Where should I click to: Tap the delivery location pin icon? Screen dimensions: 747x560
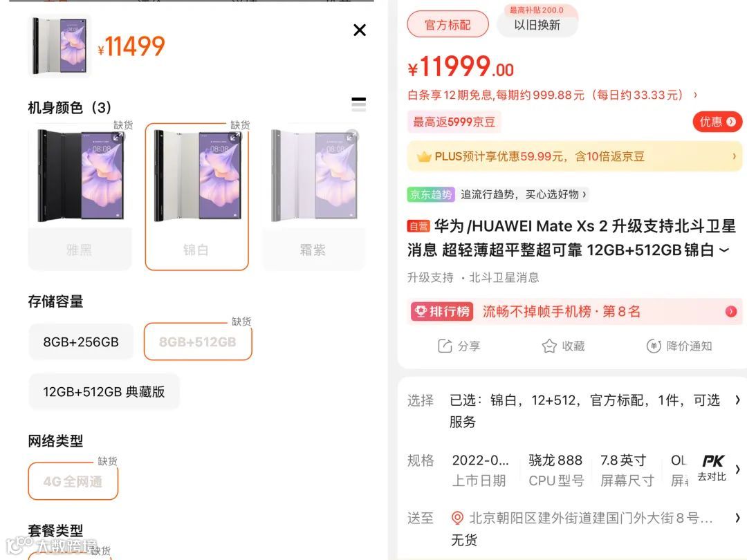457,518
